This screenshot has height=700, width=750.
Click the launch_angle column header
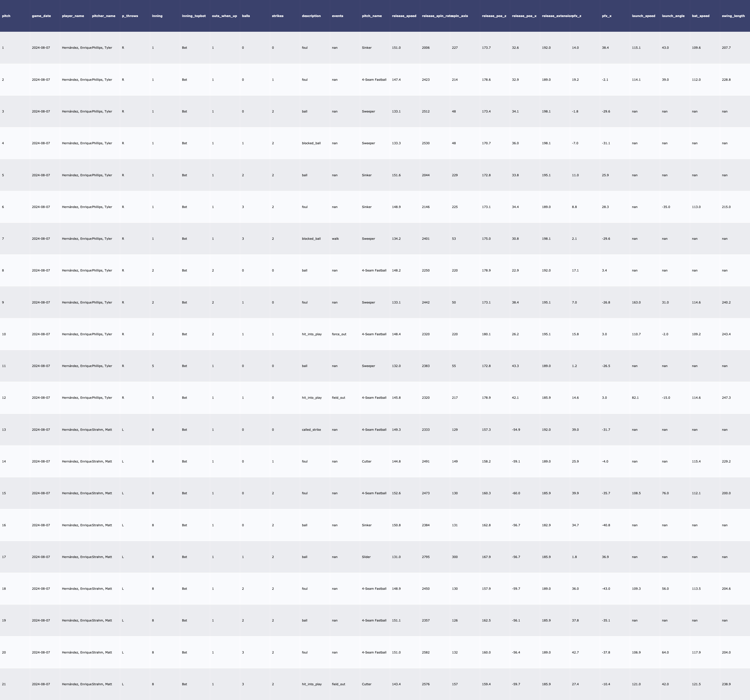pyautogui.click(x=673, y=16)
